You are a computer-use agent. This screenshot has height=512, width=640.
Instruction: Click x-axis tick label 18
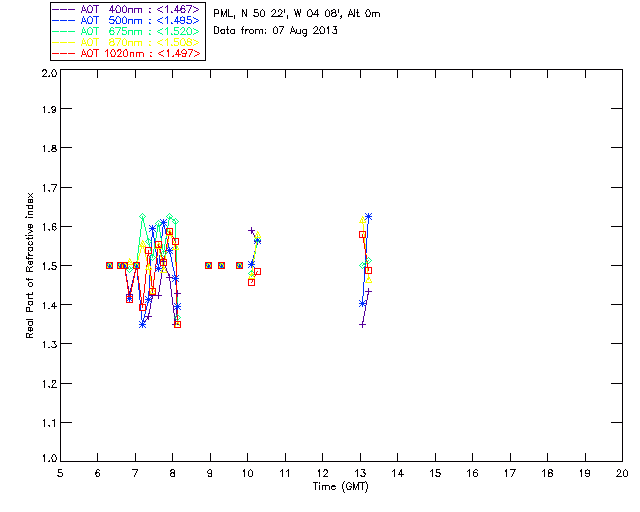click(547, 473)
